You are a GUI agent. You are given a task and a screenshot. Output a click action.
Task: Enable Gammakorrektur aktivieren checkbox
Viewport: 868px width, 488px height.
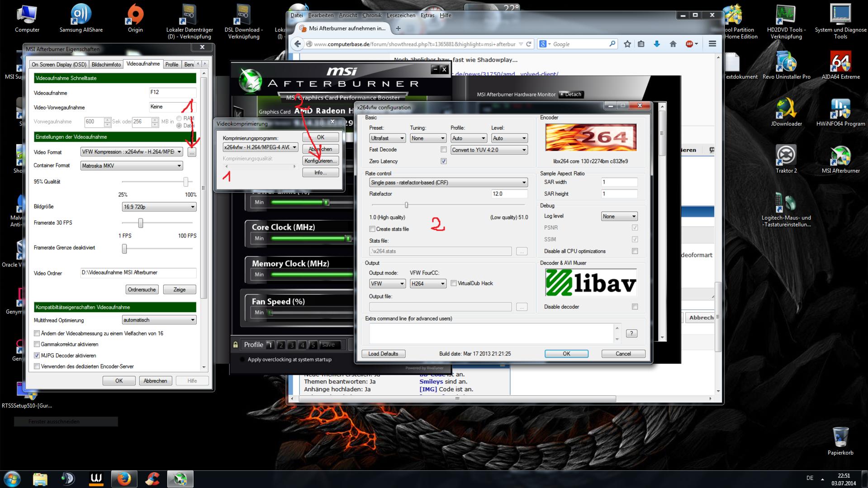coord(37,344)
